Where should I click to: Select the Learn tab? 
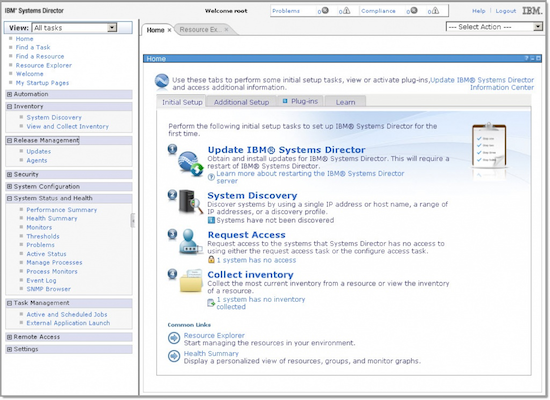pyautogui.click(x=346, y=102)
